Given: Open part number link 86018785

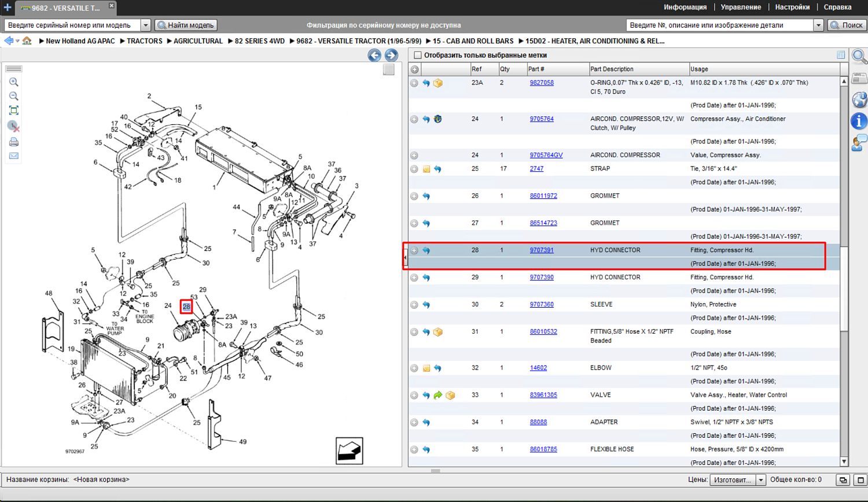Looking at the screenshot, I should coord(543,449).
